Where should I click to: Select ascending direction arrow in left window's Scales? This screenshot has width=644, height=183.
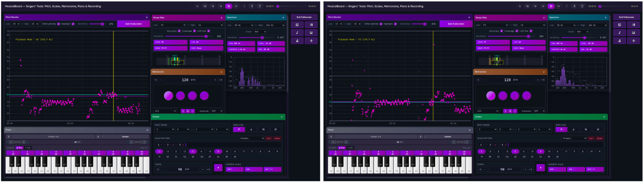[238, 129]
